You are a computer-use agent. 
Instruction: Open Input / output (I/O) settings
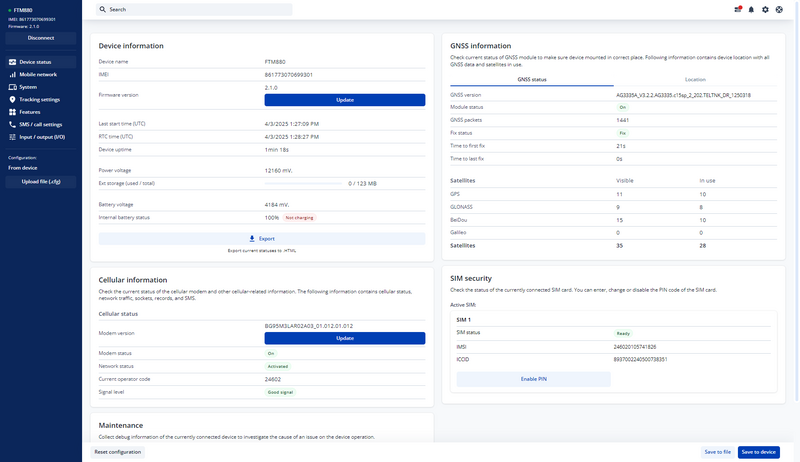[x=42, y=137]
